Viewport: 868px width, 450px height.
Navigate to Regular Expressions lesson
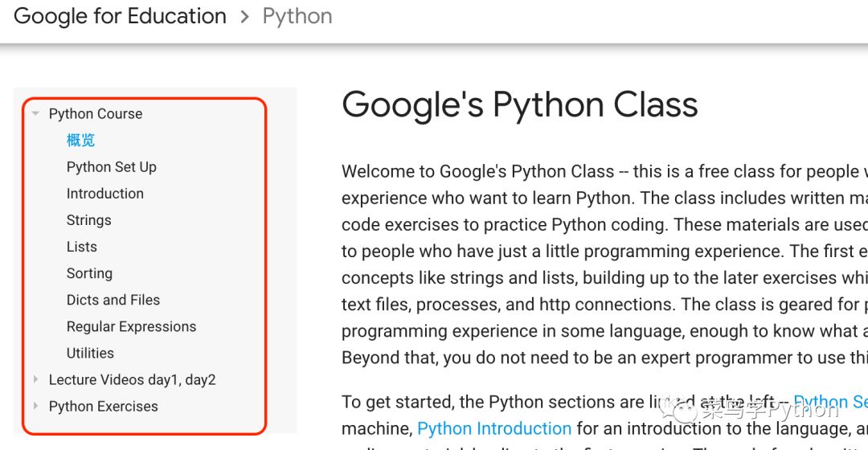point(131,326)
